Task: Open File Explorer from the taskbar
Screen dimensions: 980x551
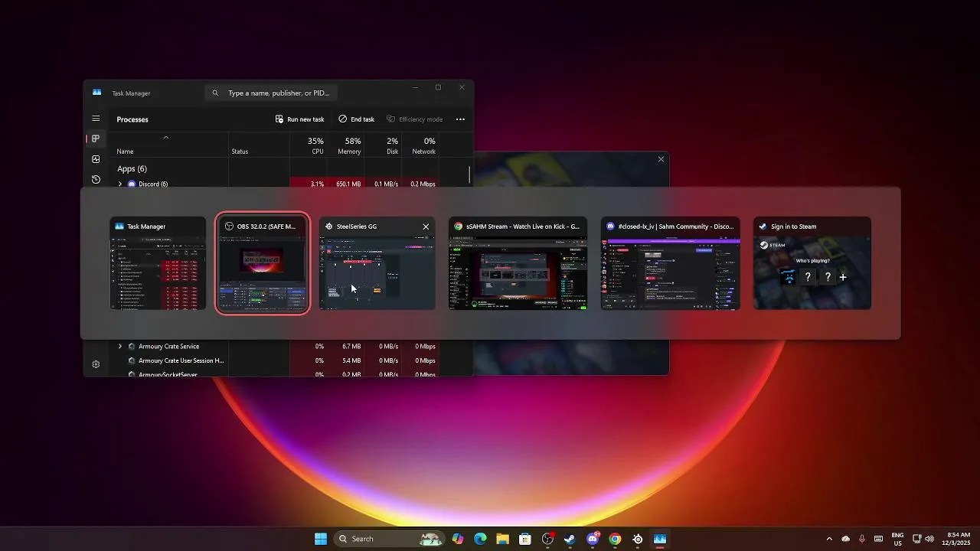Action: pos(502,539)
